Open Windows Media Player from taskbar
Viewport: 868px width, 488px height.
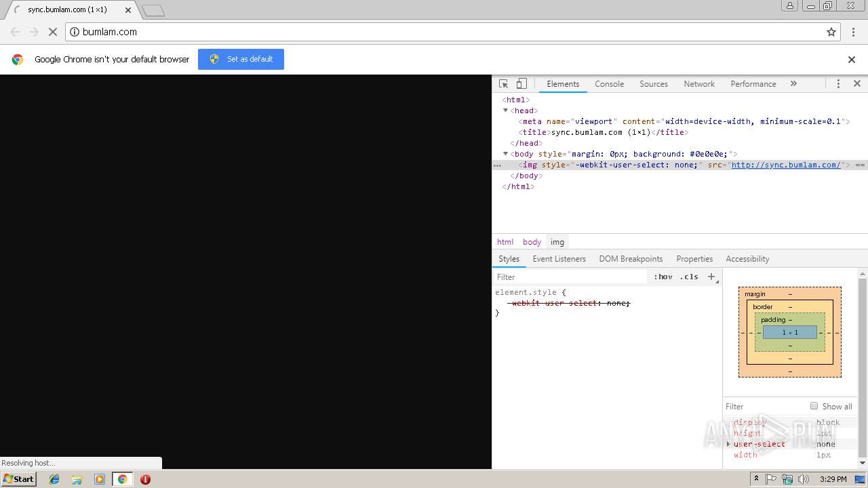[100, 479]
